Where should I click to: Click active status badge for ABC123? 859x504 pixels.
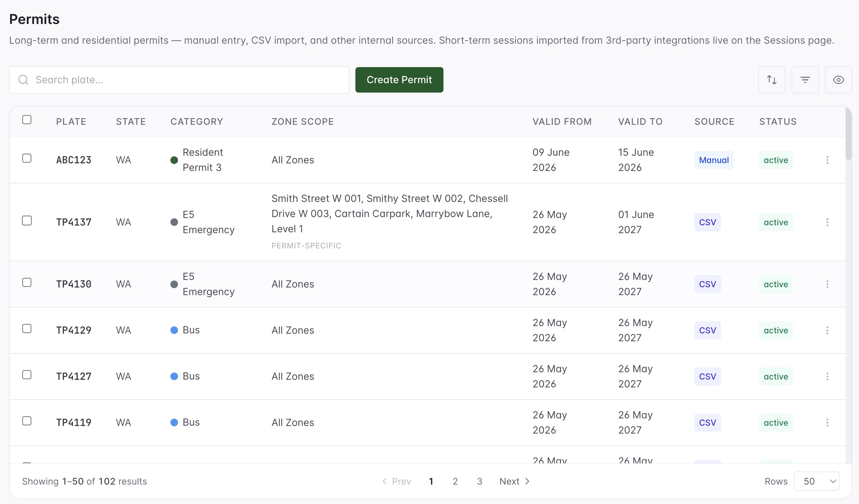pos(776,160)
